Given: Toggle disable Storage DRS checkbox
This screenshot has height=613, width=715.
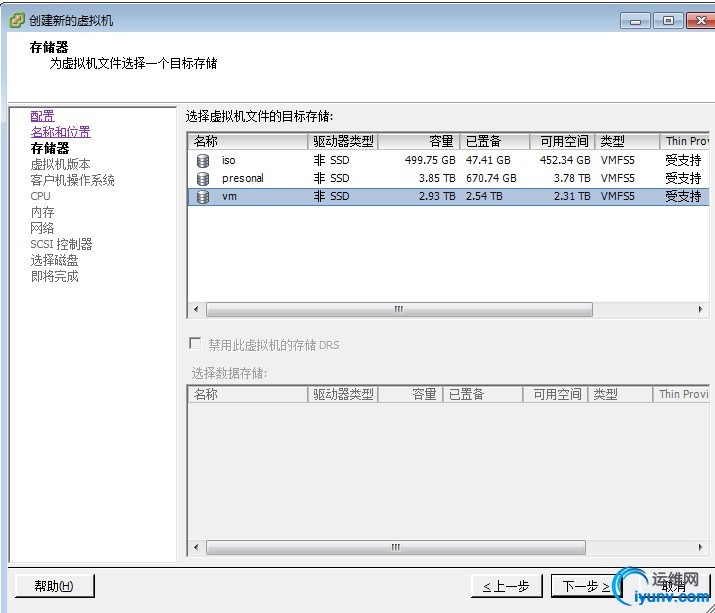Looking at the screenshot, I should click(x=195, y=343).
